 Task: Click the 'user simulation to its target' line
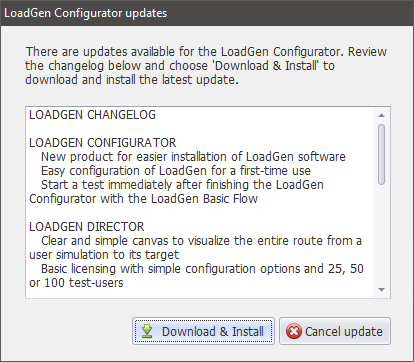(104, 255)
